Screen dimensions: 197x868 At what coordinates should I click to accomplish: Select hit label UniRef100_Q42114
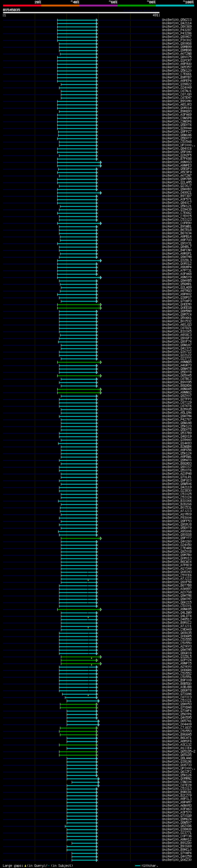(x=177, y=23)
